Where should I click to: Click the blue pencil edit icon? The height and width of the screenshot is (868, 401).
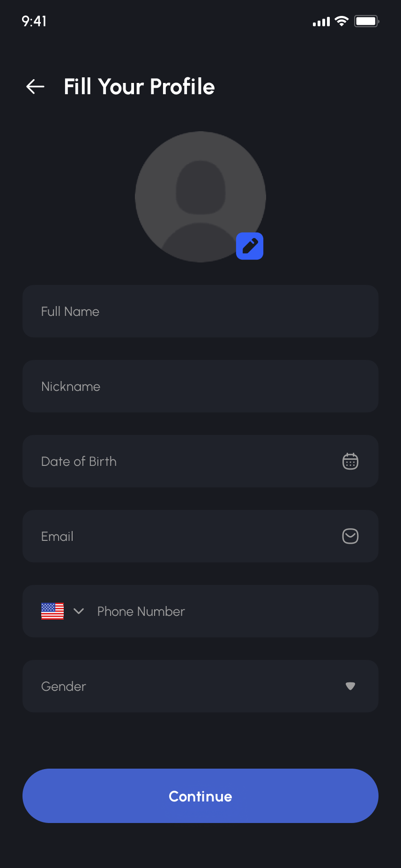(250, 246)
